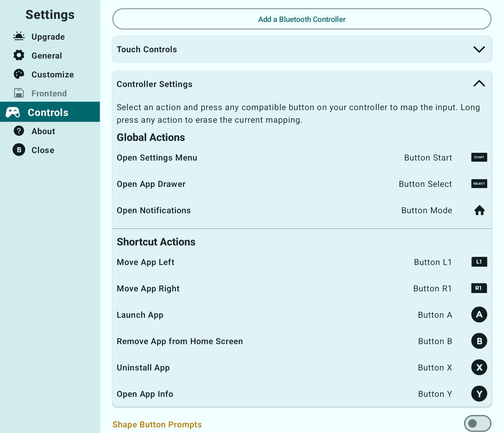Select the Open Notifications action
Viewport: 504px width, 433px height.
(x=302, y=210)
